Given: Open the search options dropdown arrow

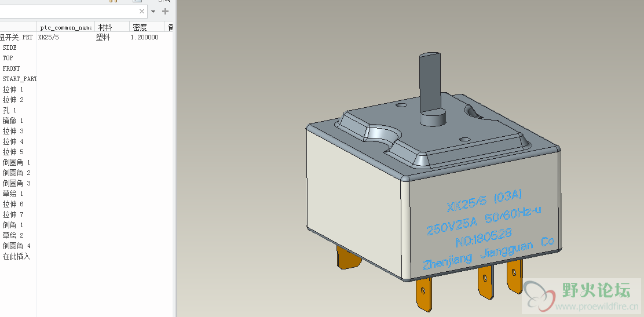Looking at the screenshot, I should click(153, 12).
